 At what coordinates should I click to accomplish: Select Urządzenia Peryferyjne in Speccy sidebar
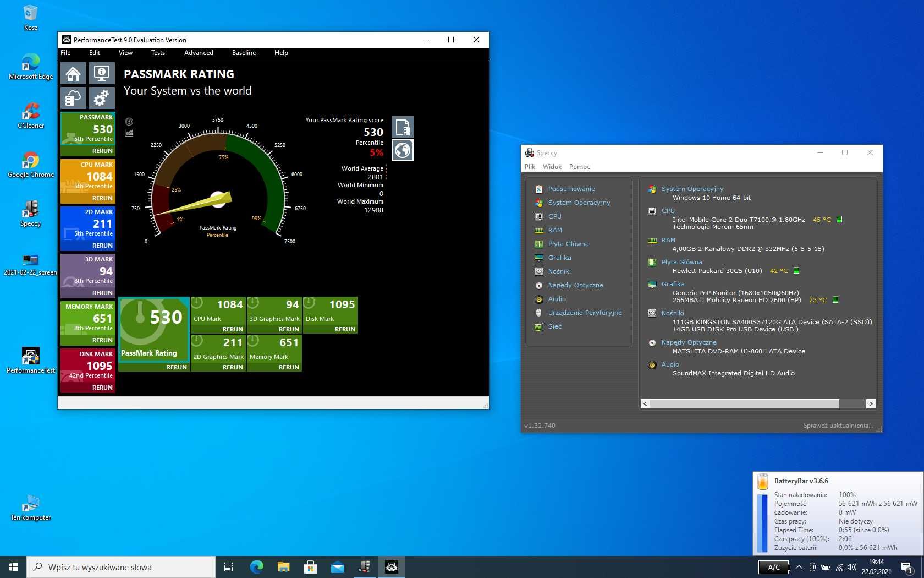click(x=585, y=313)
